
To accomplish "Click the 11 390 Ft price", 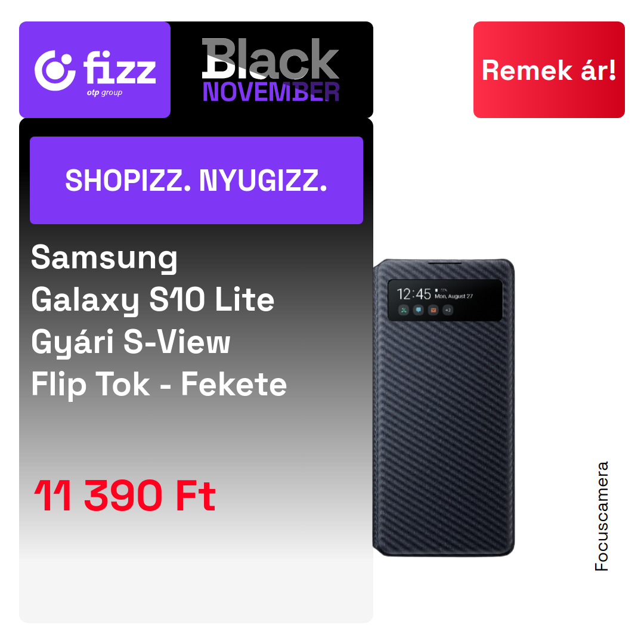I will [125, 496].
